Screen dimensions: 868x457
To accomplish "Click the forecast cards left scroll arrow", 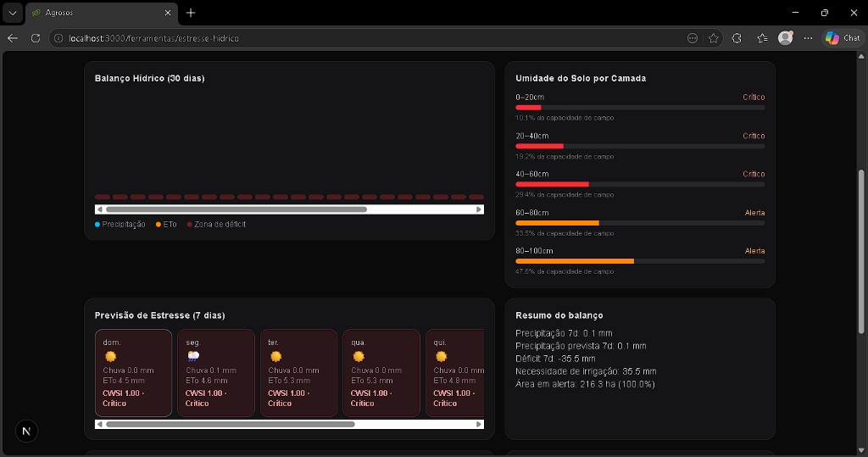I will pyautogui.click(x=100, y=424).
